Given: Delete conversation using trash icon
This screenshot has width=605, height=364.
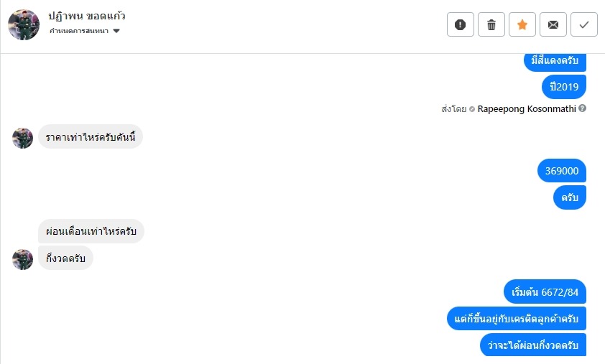Looking at the screenshot, I should point(491,25).
